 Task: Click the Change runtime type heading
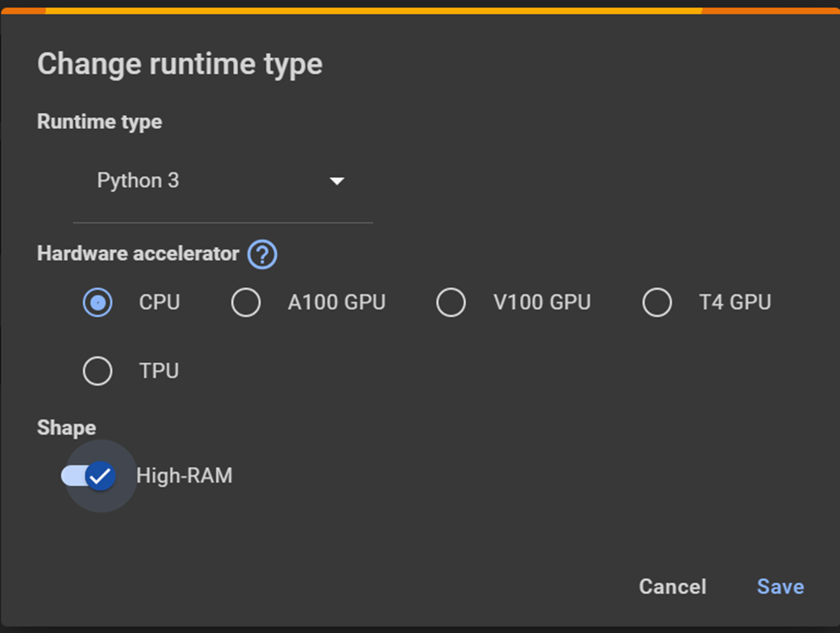click(180, 64)
